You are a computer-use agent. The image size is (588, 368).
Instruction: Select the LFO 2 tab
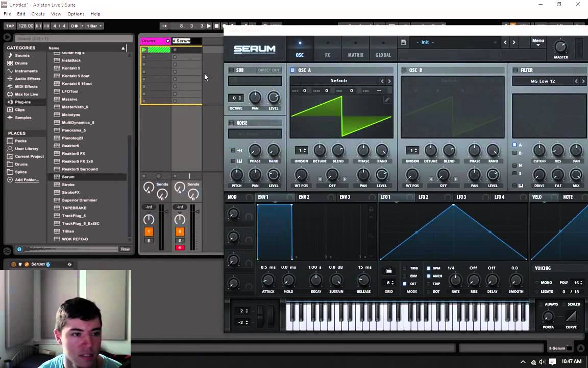[x=423, y=197]
